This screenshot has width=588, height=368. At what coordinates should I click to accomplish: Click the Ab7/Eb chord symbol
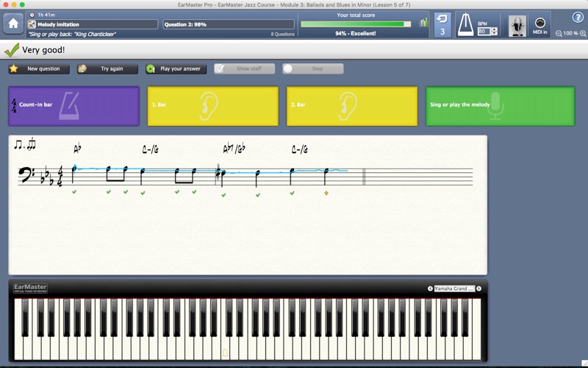(x=234, y=149)
